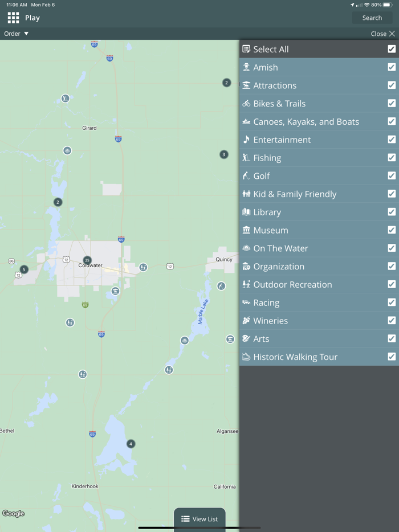399x532 pixels.
Task: Uncheck the On The Water checkbox
Action: [x=392, y=248]
